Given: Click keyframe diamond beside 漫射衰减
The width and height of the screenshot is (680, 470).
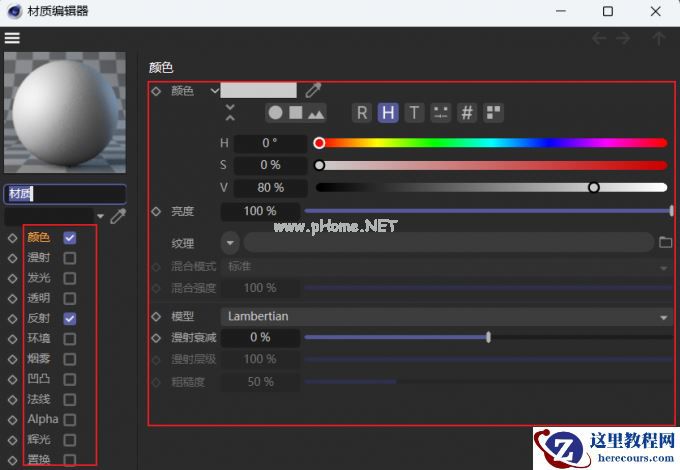Looking at the screenshot, I should [156, 337].
